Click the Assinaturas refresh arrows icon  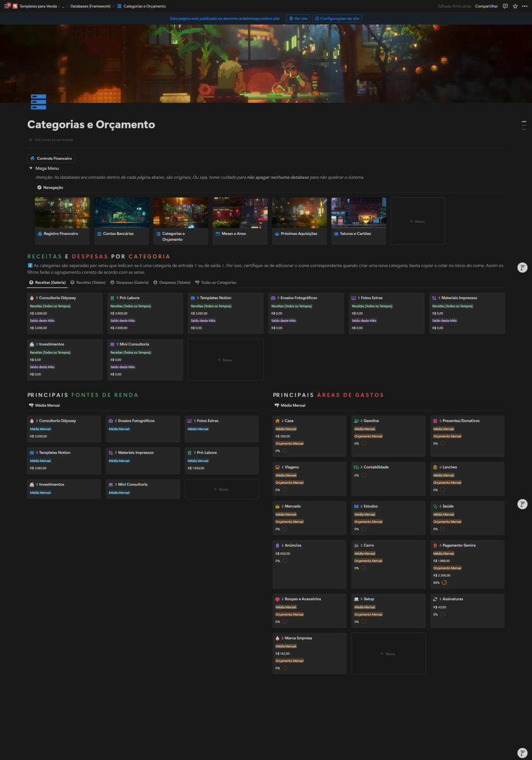coord(435,599)
